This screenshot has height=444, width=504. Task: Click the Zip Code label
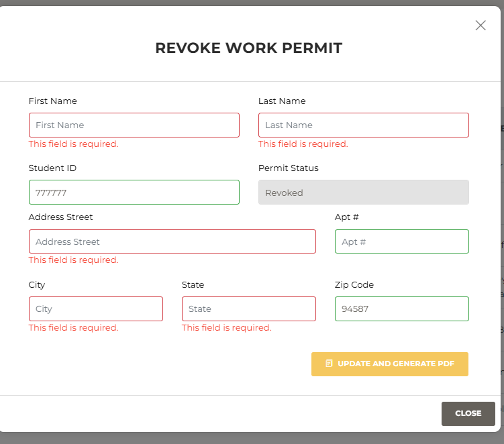tap(354, 284)
